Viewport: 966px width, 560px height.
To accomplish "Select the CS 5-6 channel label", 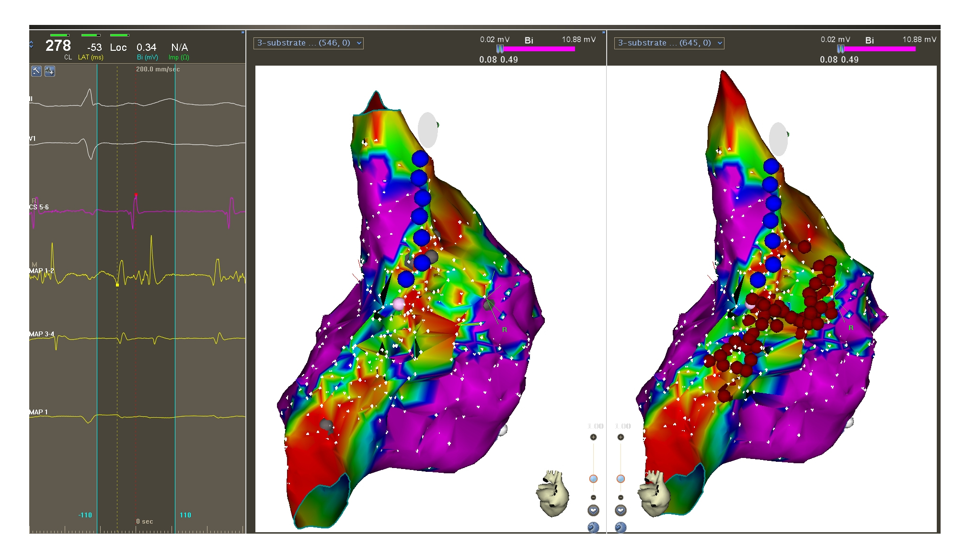I will (39, 207).
